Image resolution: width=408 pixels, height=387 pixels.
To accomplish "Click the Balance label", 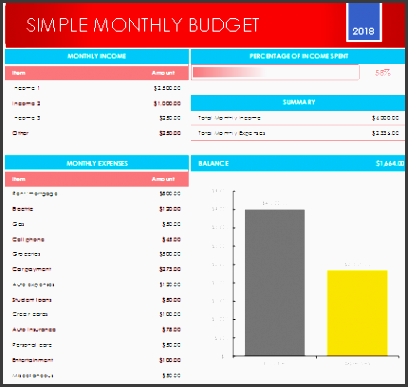I will (x=213, y=163).
